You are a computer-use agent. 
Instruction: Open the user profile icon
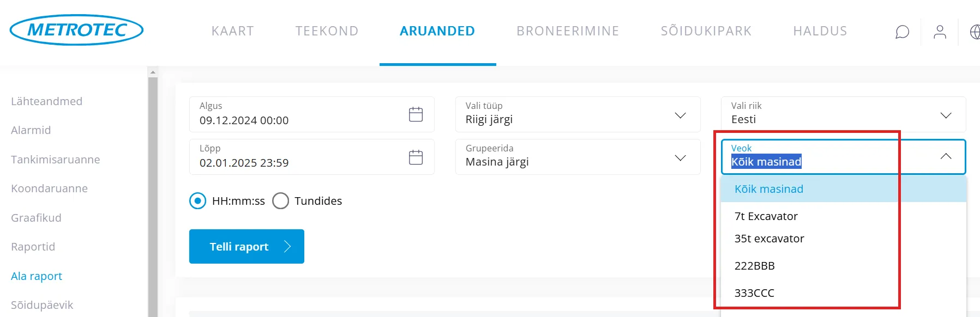tap(940, 32)
